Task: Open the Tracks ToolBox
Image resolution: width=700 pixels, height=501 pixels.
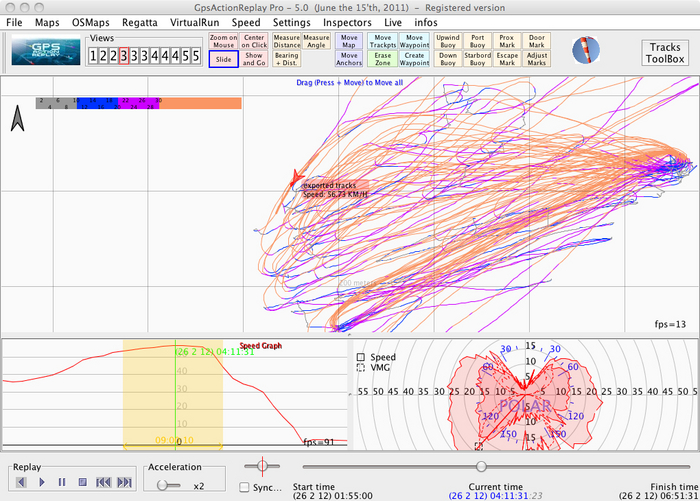Action: pyautogui.click(x=665, y=53)
